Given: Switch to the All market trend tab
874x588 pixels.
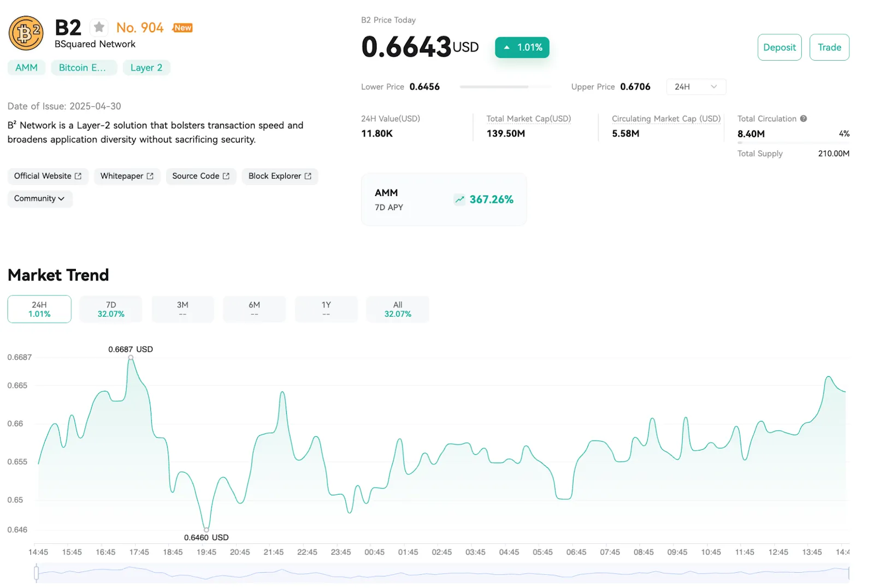Looking at the screenshot, I should 398,309.
